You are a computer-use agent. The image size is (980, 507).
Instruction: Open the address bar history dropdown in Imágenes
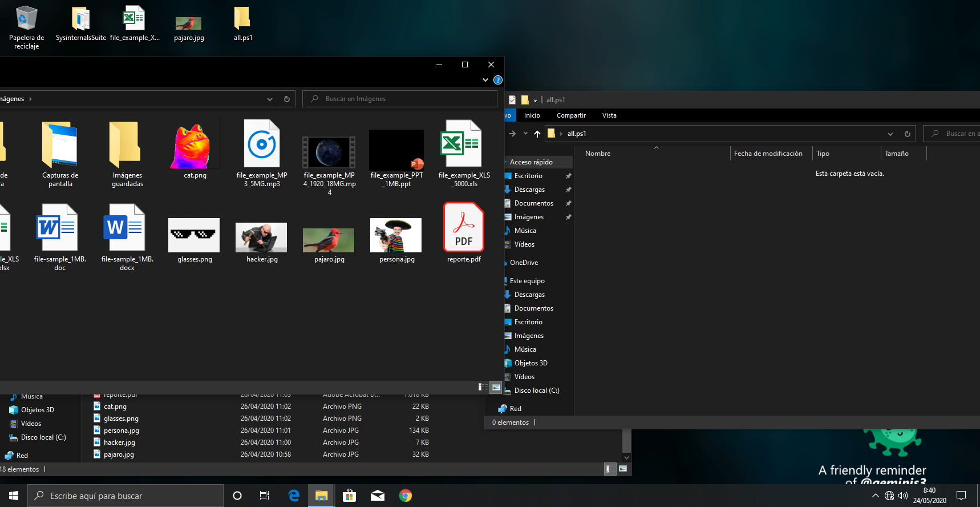[x=270, y=99]
